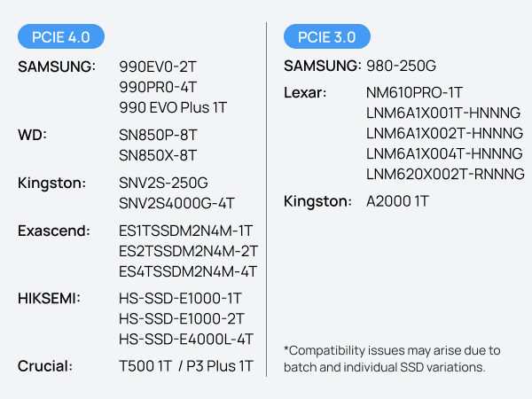Click the A2000 1T Kingston model
This screenshot has height=399, width=532.
click(x=397, y=201)
